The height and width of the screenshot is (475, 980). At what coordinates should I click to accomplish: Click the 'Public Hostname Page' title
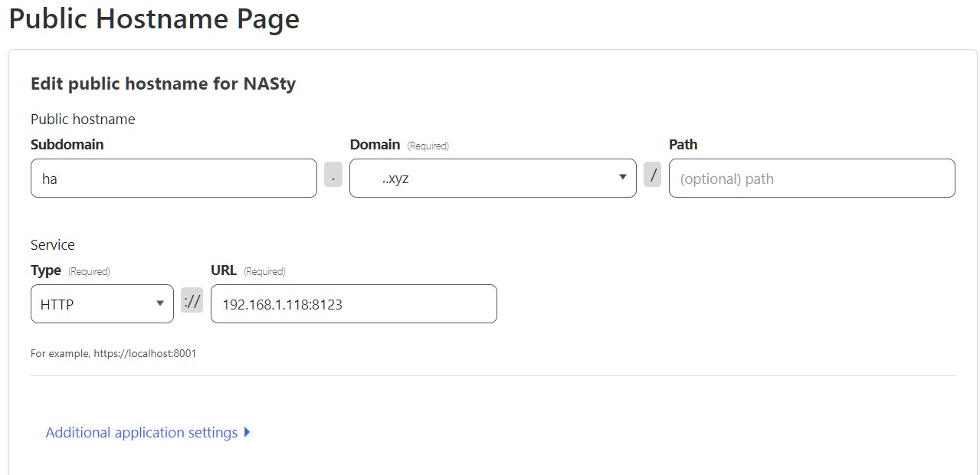pyautogui.click(x=154, y=18)
